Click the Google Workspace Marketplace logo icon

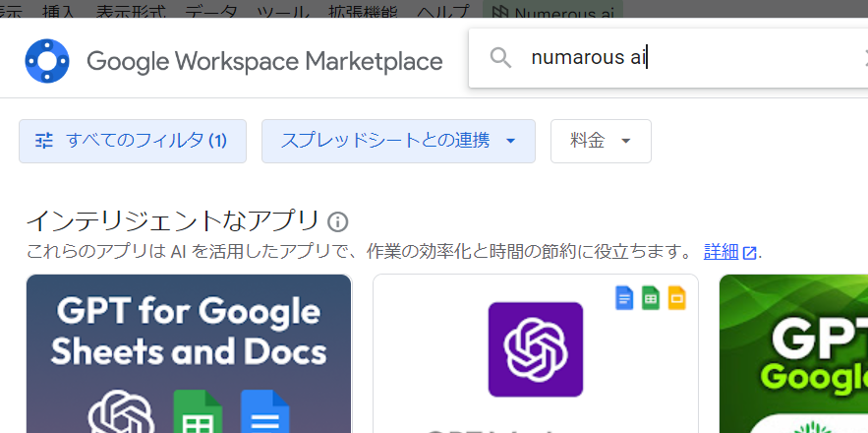[x=47, y=61]
